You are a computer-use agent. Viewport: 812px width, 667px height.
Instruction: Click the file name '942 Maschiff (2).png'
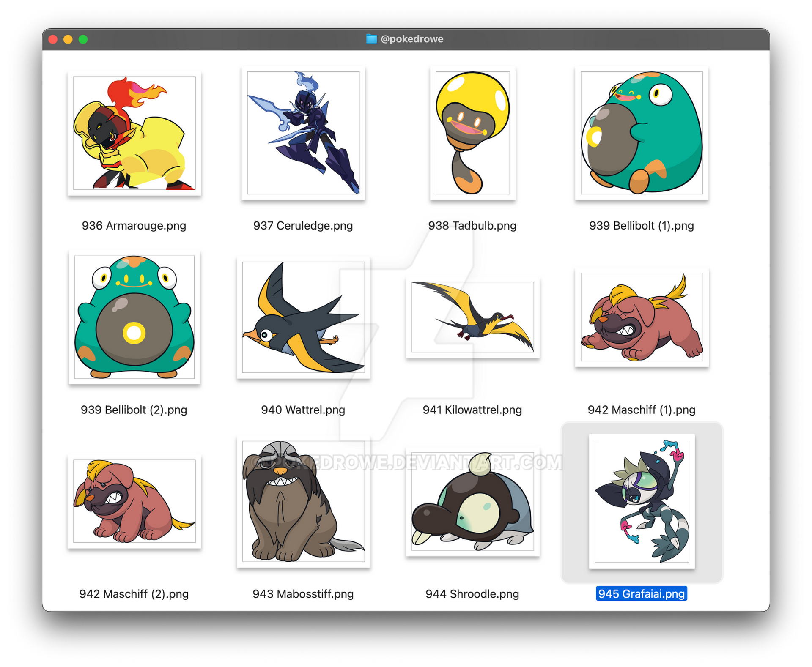134,594
